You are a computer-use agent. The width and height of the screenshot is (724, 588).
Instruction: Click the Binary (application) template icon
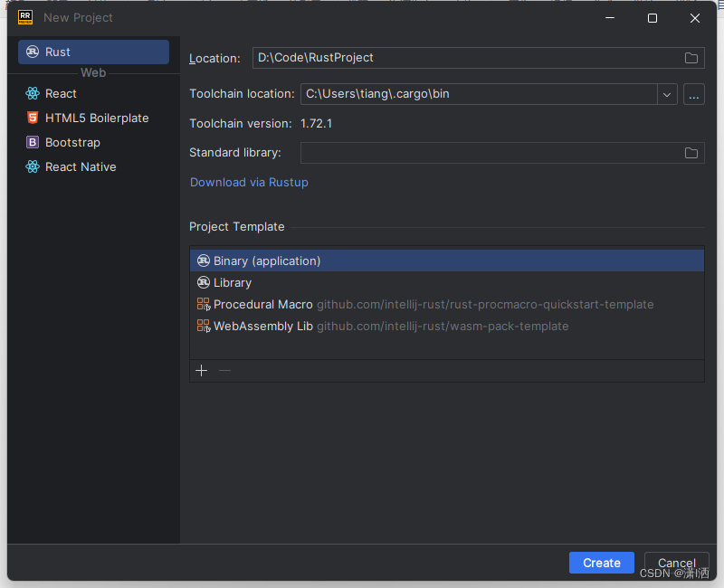pyautogui.click(x=203, y=261)
